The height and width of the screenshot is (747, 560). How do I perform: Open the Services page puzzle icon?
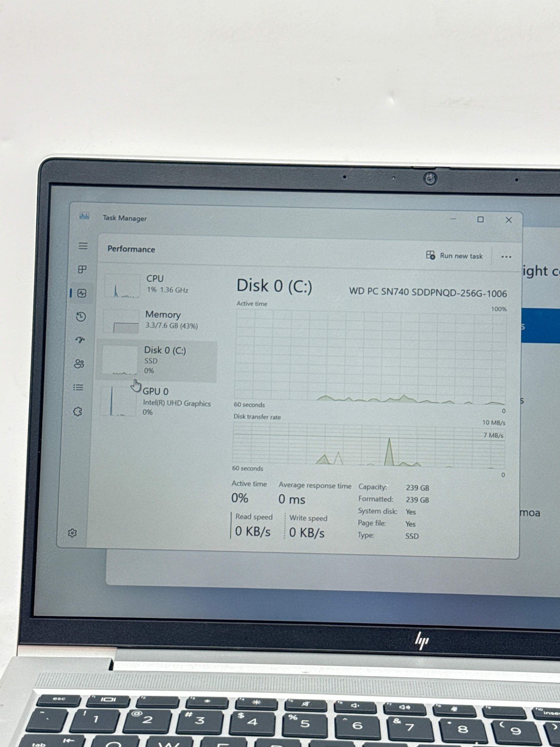click(x=77, y=411)
